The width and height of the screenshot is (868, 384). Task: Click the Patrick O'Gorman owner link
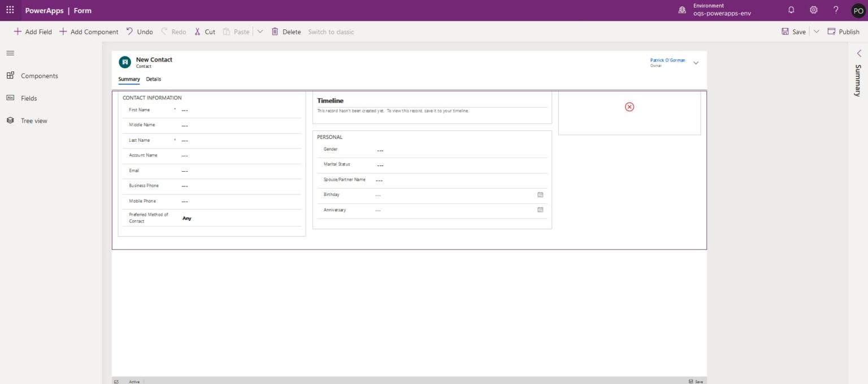coord(667,60)
